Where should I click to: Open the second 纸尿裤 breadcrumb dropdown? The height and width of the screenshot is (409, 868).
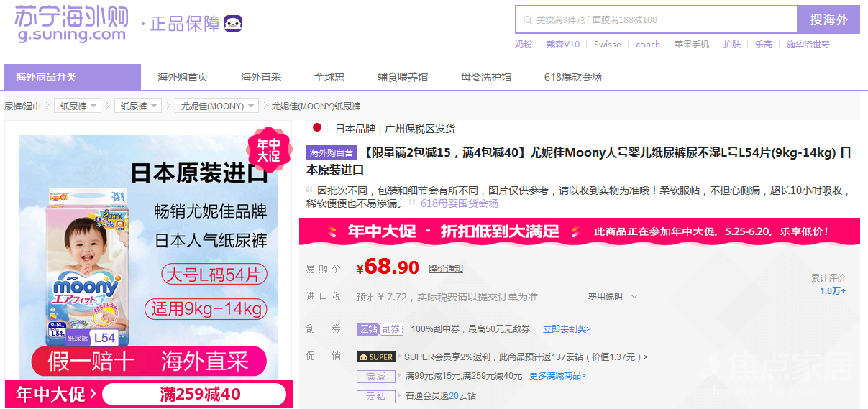point(138,106)
